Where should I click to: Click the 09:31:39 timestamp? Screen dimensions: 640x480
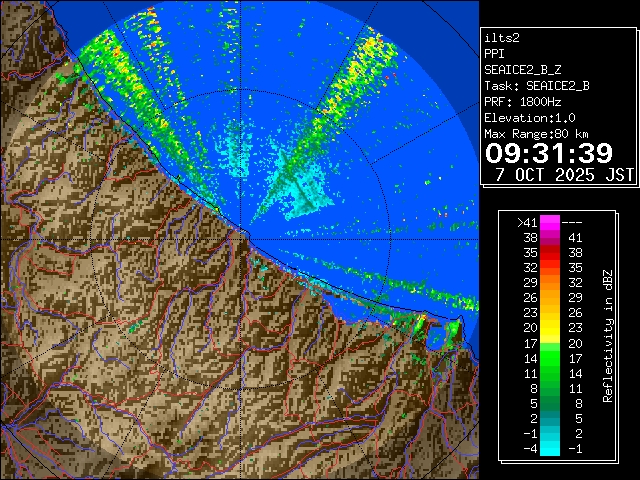click(548, 153)
